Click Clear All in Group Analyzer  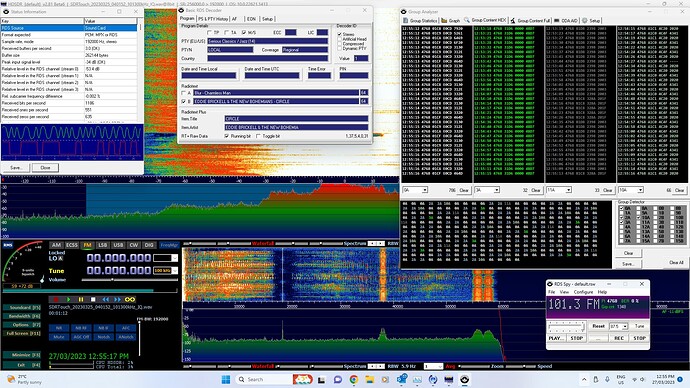tap(676, 263)
